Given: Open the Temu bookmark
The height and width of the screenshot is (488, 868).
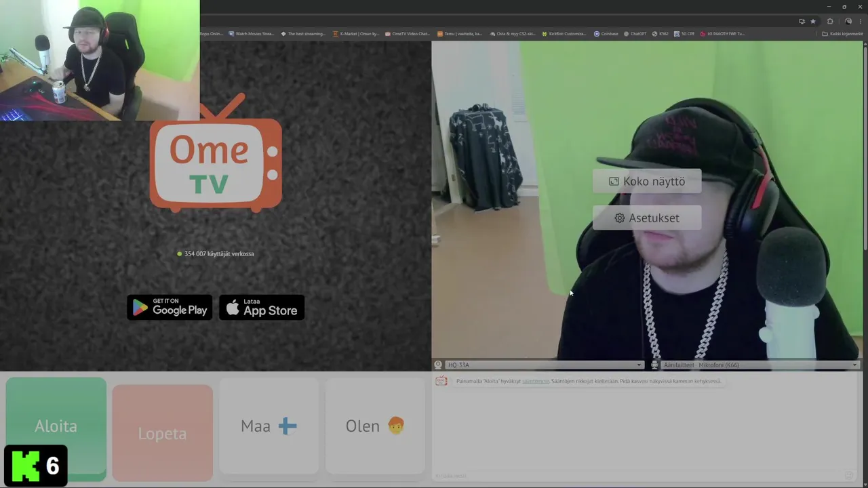Looking at the screenshot, I should coord(460,33).
